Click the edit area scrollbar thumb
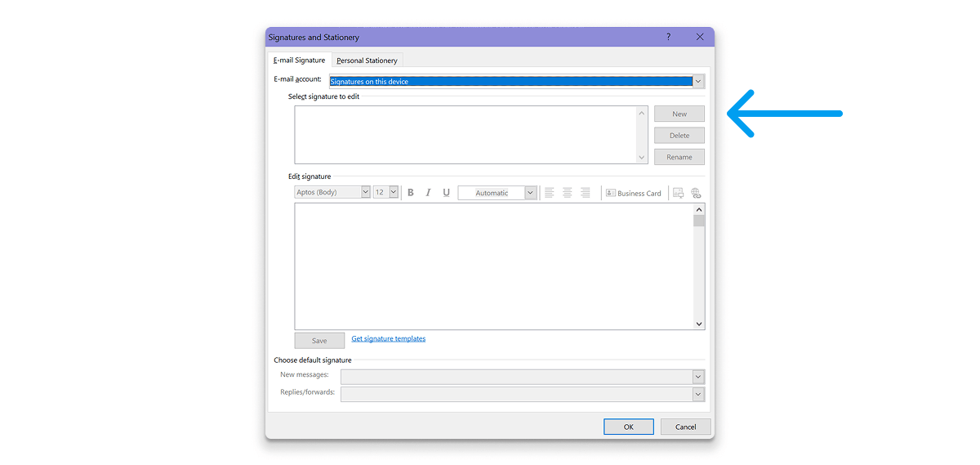Viewport: 980px width, 465px height. (x=699, y=221)
